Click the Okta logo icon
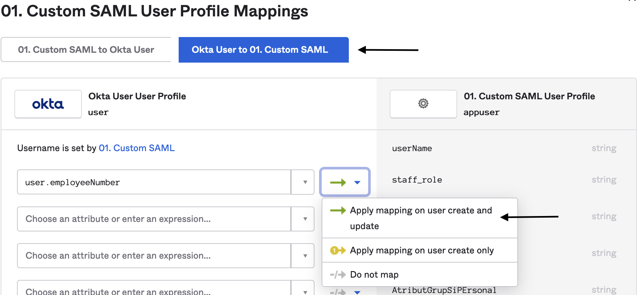644x295 pixels. [x=48, y=104]
